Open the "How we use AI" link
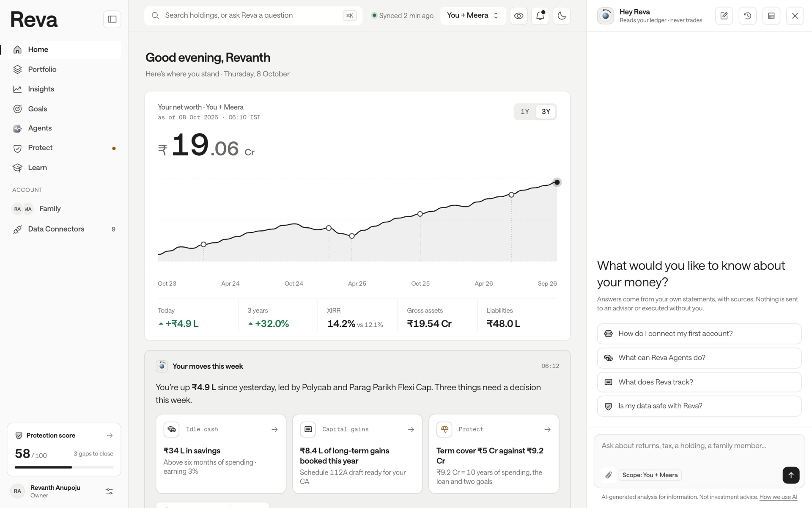Screen dimensions: 812x508 tap(778, 497)
